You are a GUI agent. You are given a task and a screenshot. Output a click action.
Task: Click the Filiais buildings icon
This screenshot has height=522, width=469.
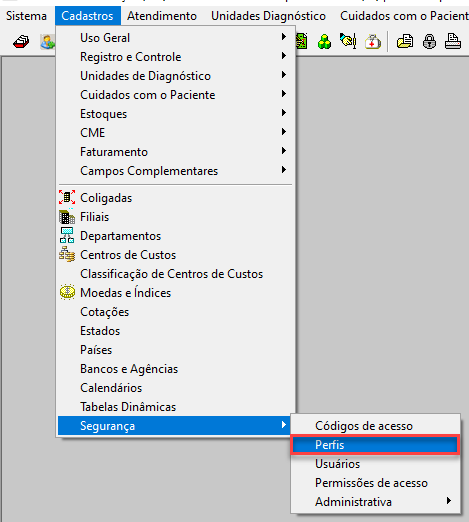pos(67,217)
